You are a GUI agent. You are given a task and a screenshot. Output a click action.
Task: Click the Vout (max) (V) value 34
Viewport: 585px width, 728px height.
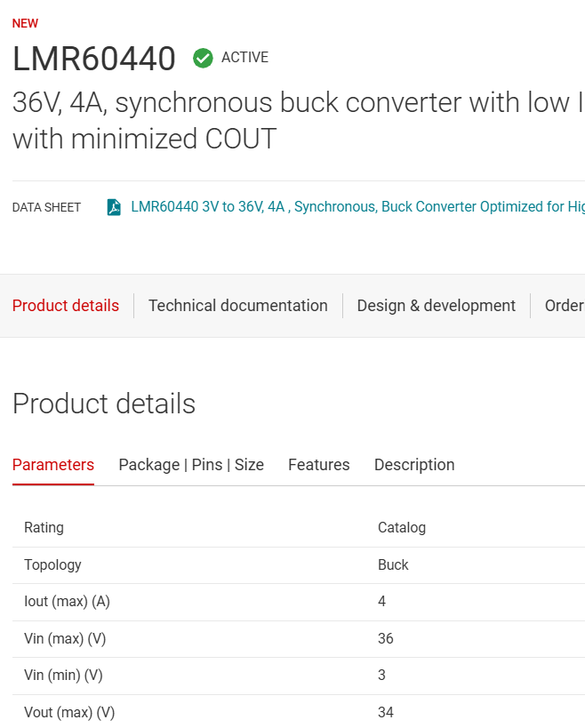pos(386,713)
